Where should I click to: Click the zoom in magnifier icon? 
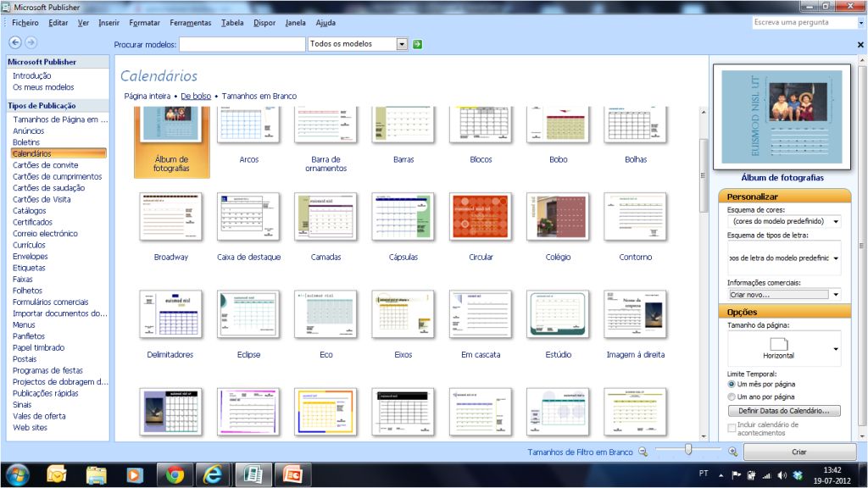pyautogui.click(x=733, y=452)
